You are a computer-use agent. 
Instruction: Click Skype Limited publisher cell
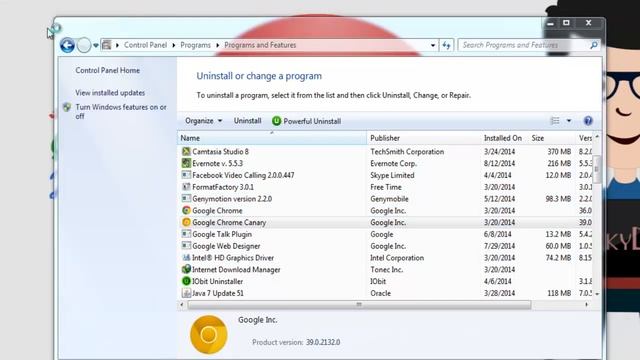pyautogui.click(x=392, y=175)
